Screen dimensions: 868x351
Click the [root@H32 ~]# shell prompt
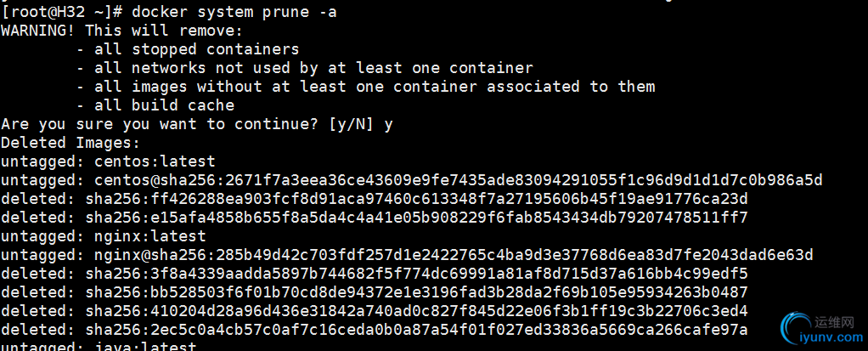62,12
